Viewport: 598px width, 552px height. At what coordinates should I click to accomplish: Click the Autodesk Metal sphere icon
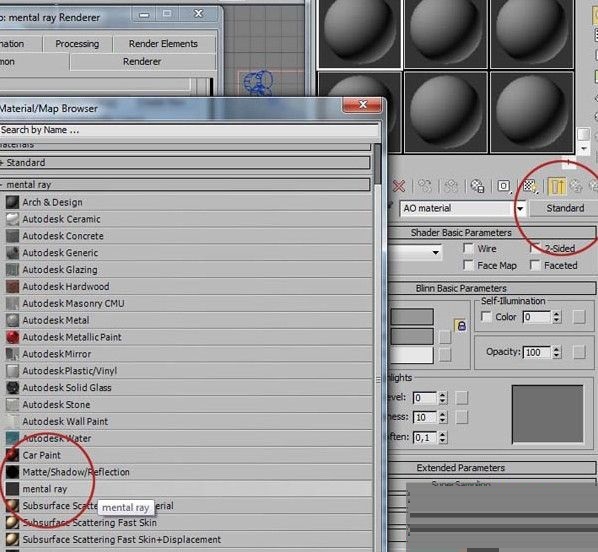[12, 320]
